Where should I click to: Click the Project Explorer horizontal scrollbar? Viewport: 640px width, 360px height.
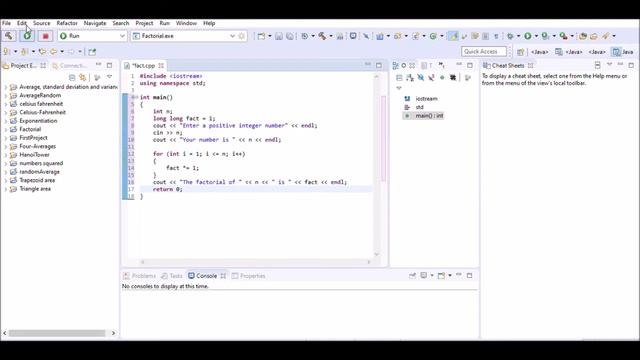point(57,333)
